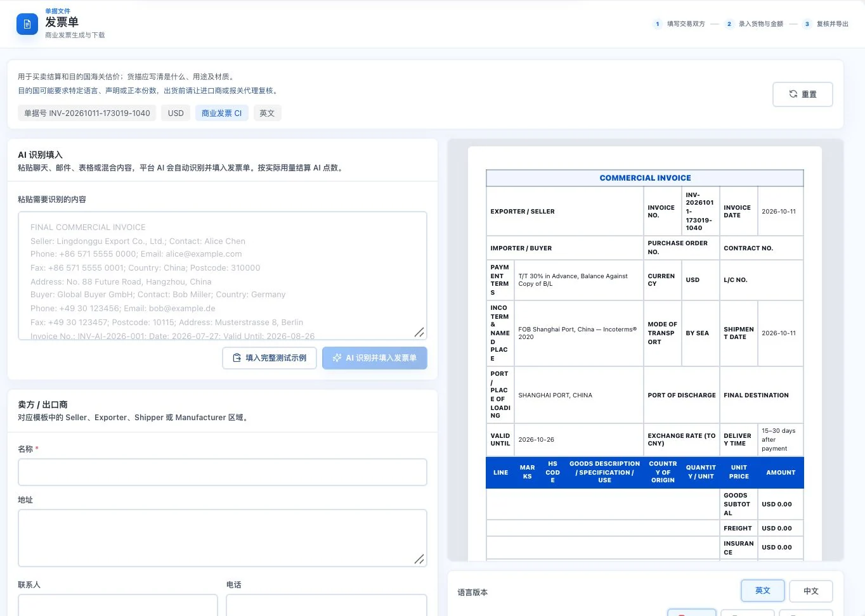Click the 英文 tag next to 商业发票 CI

(x=267, y=113)
